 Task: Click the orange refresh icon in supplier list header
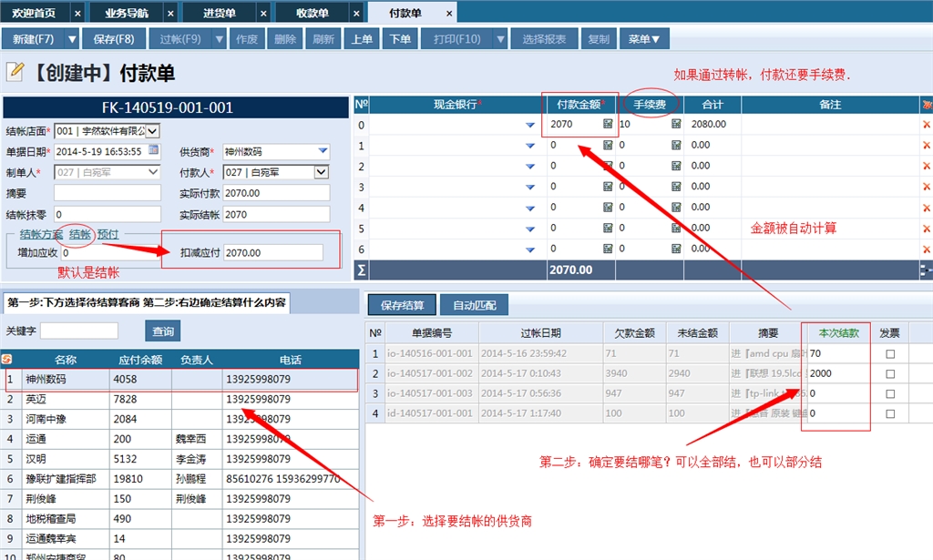click(x=6, y=360)
